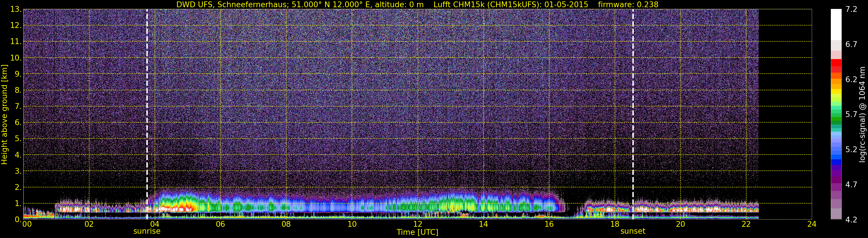Click the '7.' height tick label

(18, 107)
